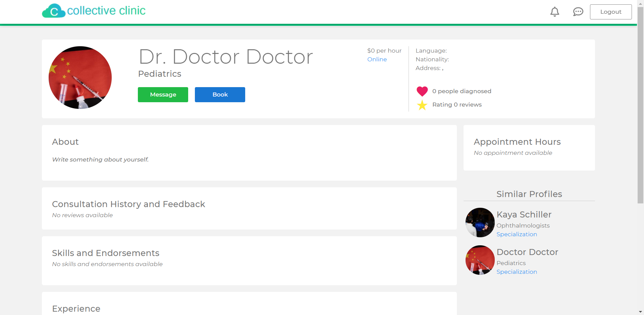Open Kaya Schiller's Specialization link
The height and width of the screenshot is (315, 644).
[x=517, y=234]
